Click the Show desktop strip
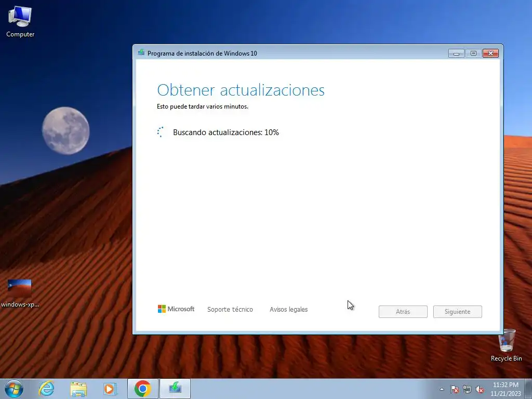 [x=528, y=389]
